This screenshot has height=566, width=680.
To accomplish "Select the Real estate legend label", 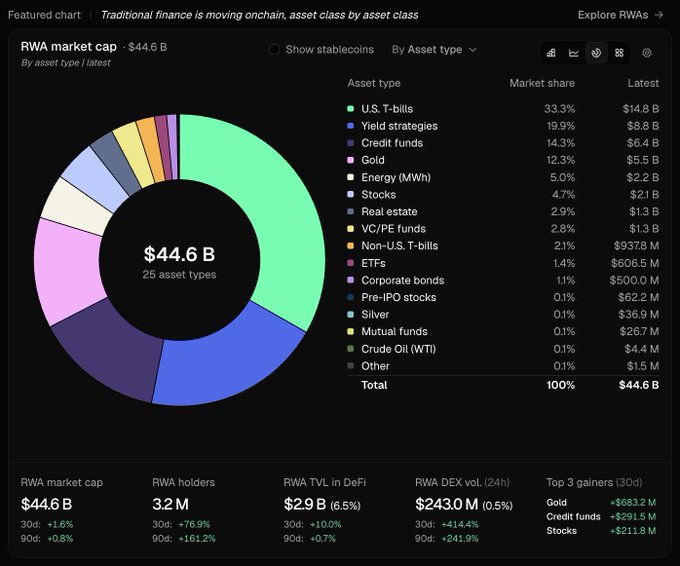I will pos(389,212).
